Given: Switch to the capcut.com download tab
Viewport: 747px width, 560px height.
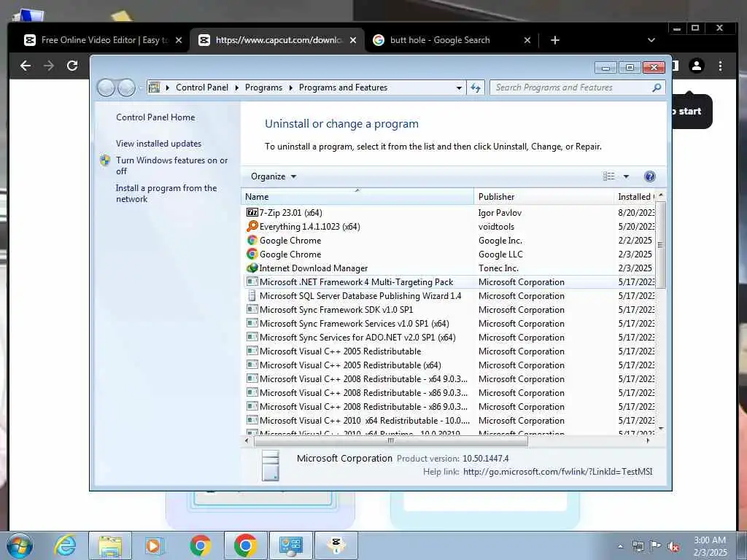Looking at the screenshot, I should click(277, 41).
